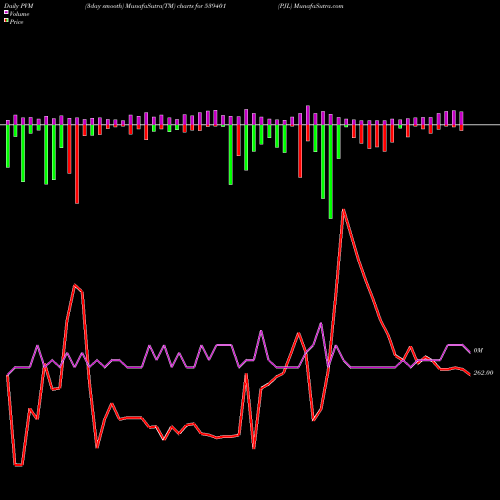Select the 'Price' legend label

pos(16,22)
